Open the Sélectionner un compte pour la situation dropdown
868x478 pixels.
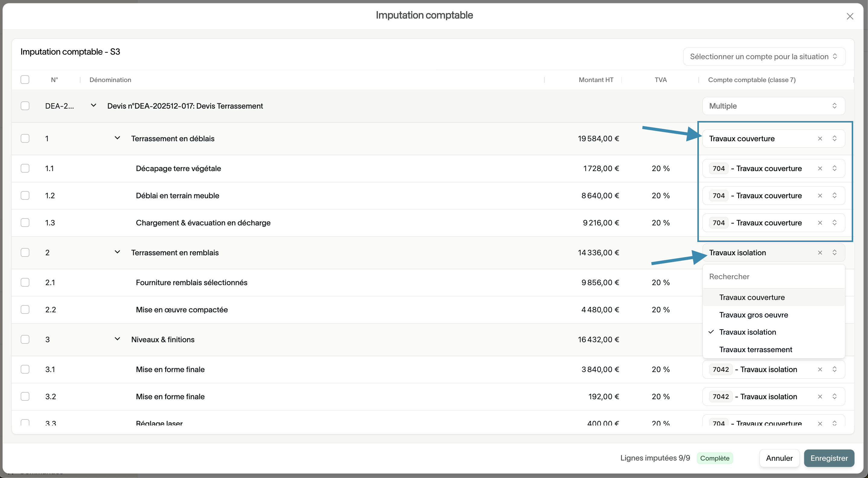click(764, 56)
